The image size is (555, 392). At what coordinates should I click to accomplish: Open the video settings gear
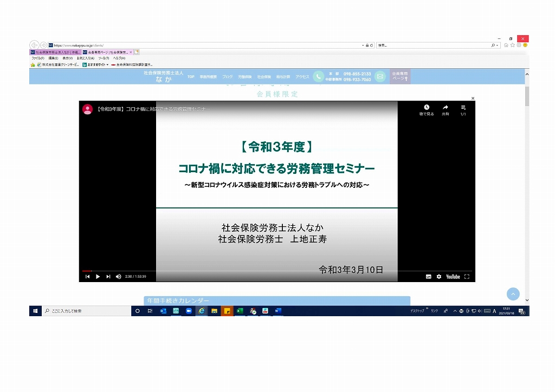(x=439, y=277)
